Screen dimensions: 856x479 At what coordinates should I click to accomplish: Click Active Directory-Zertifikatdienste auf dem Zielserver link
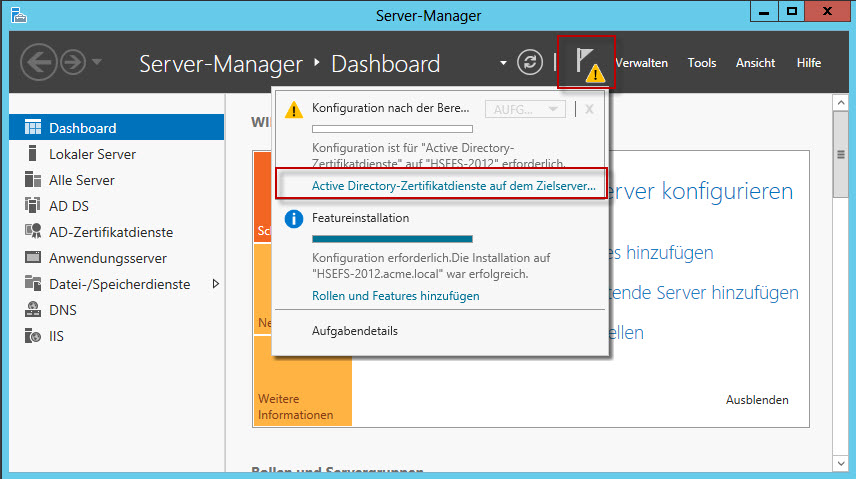click(x=453, y=186)
